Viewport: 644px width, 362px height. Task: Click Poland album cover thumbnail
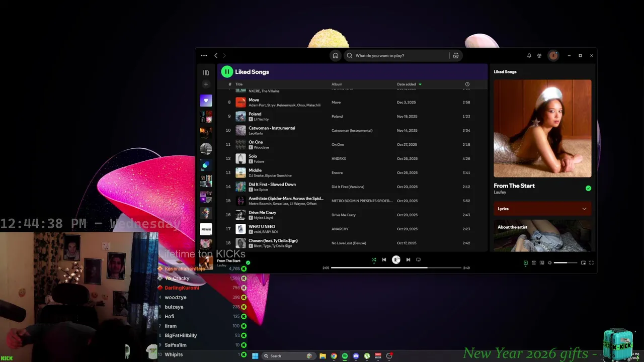(240, 117)
